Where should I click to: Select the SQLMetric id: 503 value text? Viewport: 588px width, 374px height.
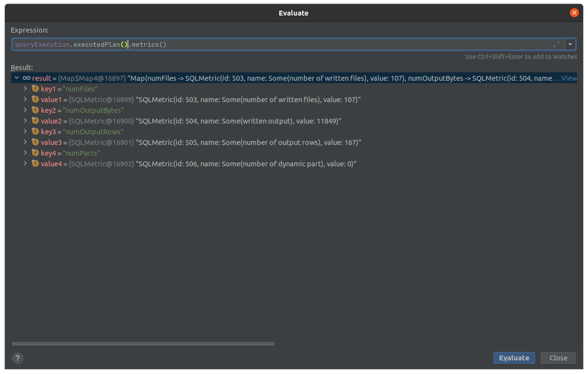(248, 100)
